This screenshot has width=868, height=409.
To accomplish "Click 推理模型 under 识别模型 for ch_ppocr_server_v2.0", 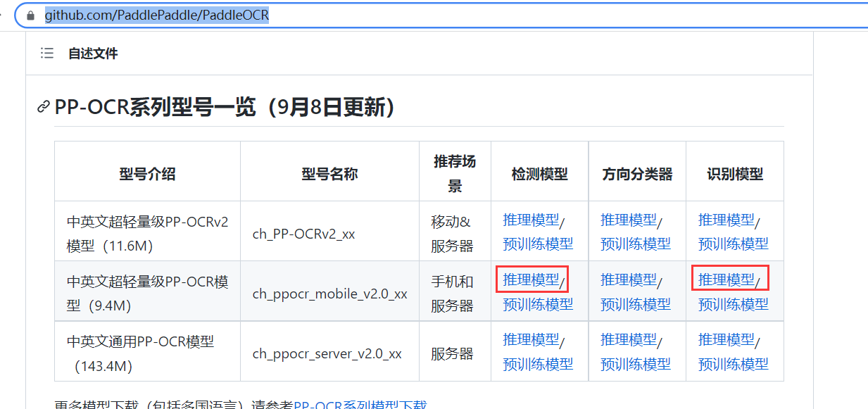I will pyautogui.click(x=725, y=339).
